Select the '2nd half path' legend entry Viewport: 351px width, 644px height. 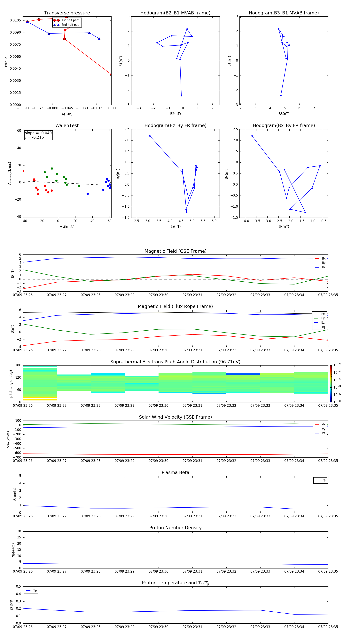[67, 25]
